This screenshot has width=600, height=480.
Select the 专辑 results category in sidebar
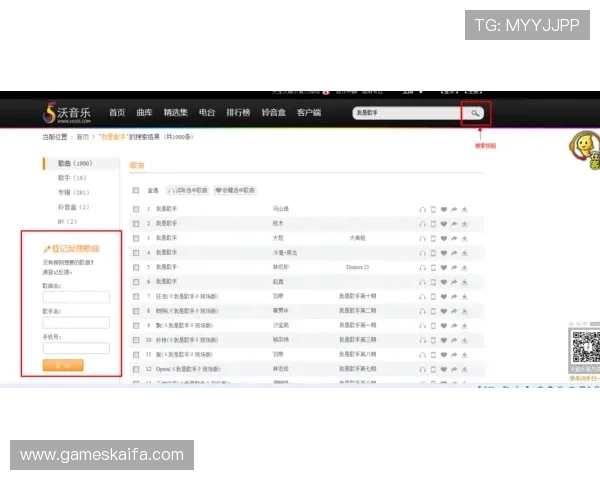[x=73, y=193]
